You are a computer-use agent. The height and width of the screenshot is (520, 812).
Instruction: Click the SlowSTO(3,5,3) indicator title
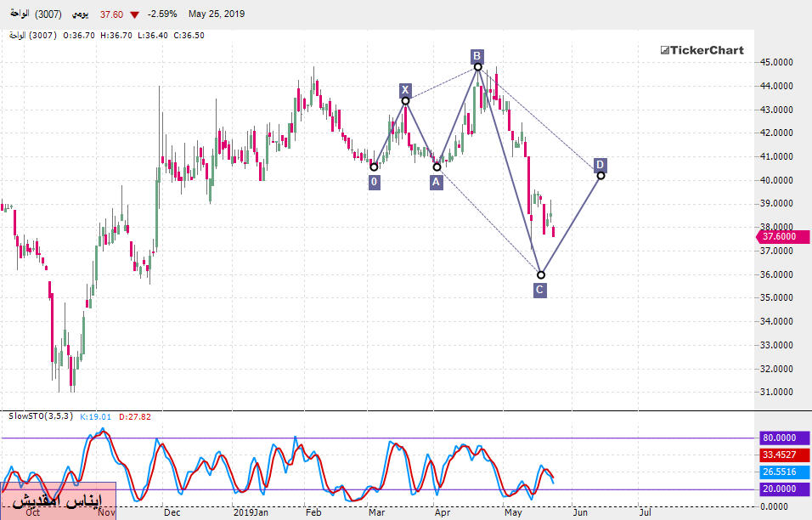[39, 416]
